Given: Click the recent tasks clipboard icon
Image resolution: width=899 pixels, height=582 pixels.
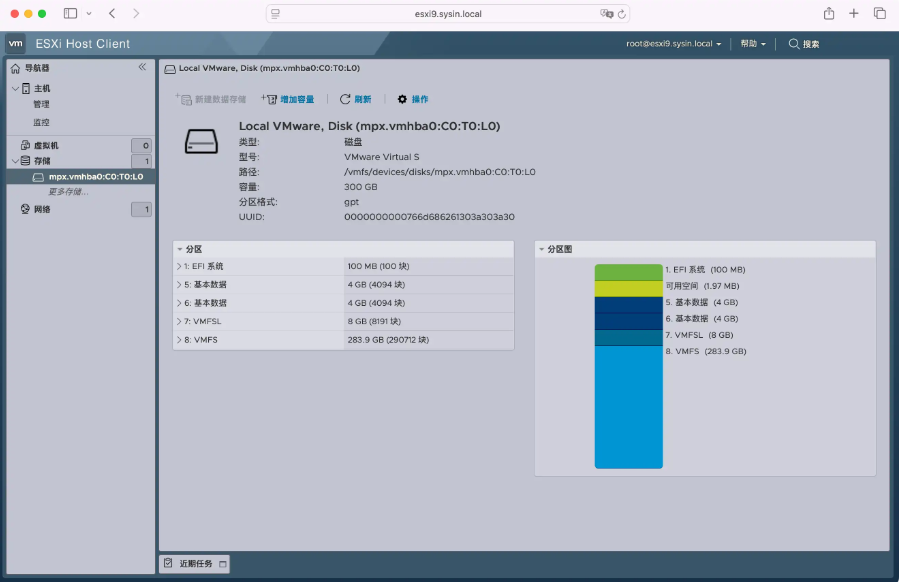Looking at the screenshot, I should coord(168,563).
